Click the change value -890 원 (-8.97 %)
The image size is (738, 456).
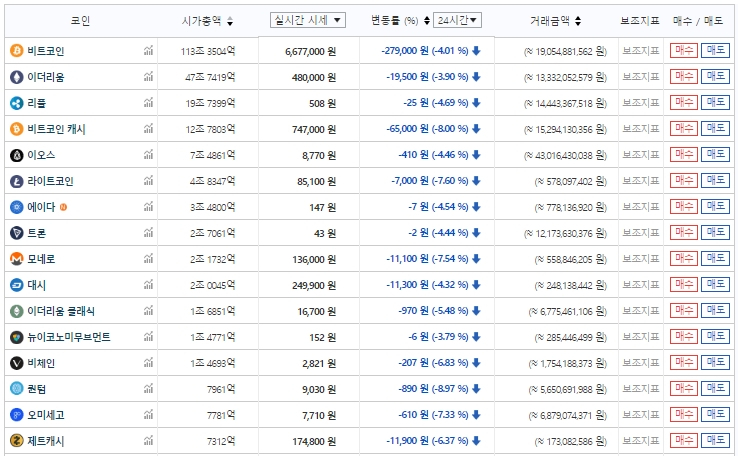click(x=433, y=389)
